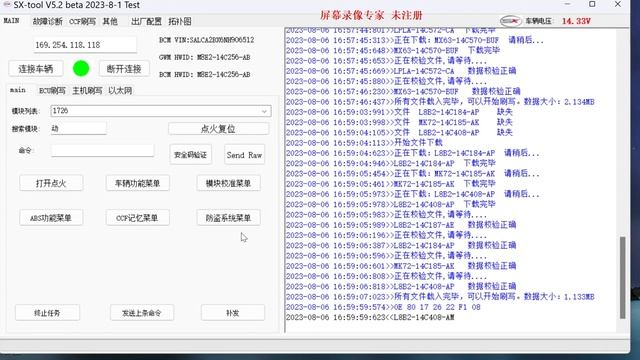Select the last log line L8B2-14C408-AM
This screenshot has height=360, width=640.
click(x=370, y=317)
